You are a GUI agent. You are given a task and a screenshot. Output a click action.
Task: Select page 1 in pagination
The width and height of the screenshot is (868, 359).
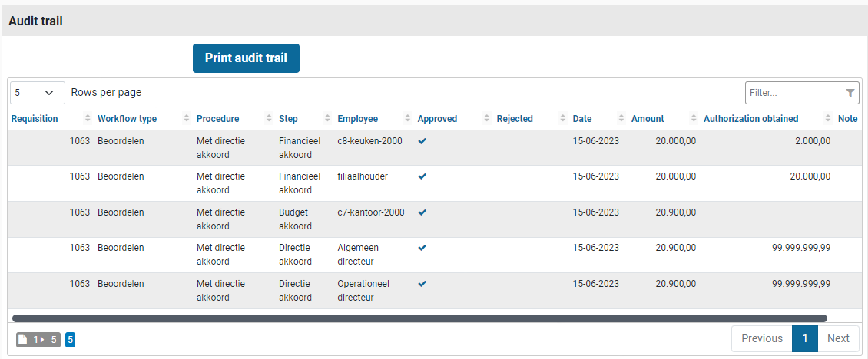[805, 338]
